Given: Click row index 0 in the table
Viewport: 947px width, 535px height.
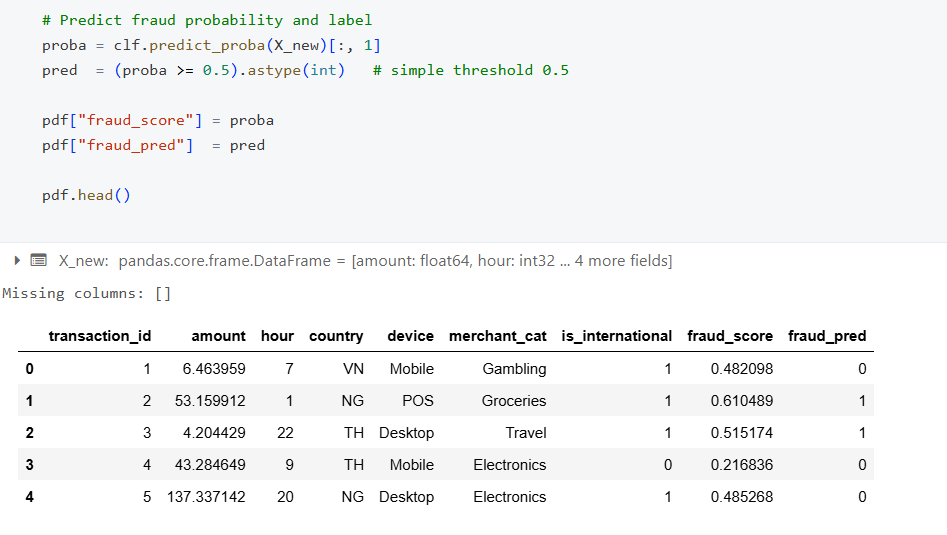Looking at the screenshot, I should coord(29,369).
